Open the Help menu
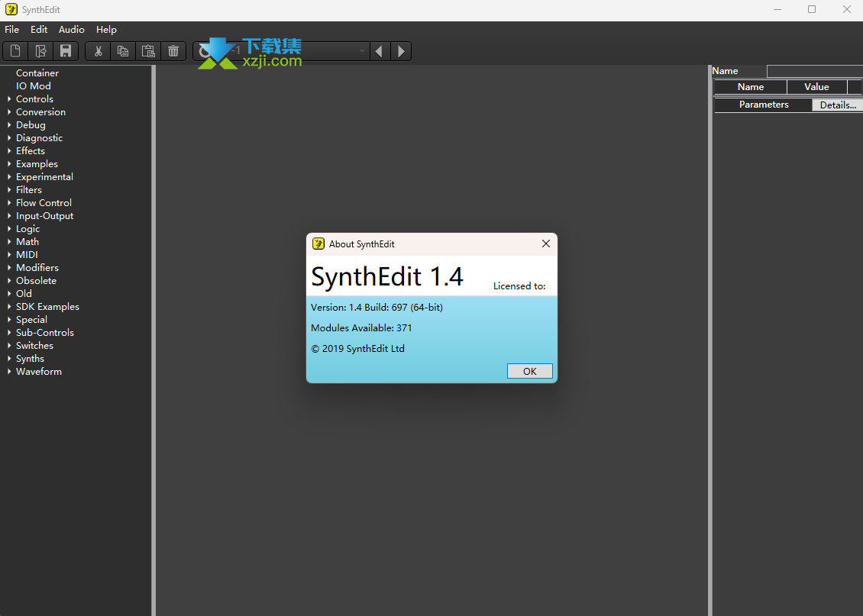 click(x=106, y=30)
